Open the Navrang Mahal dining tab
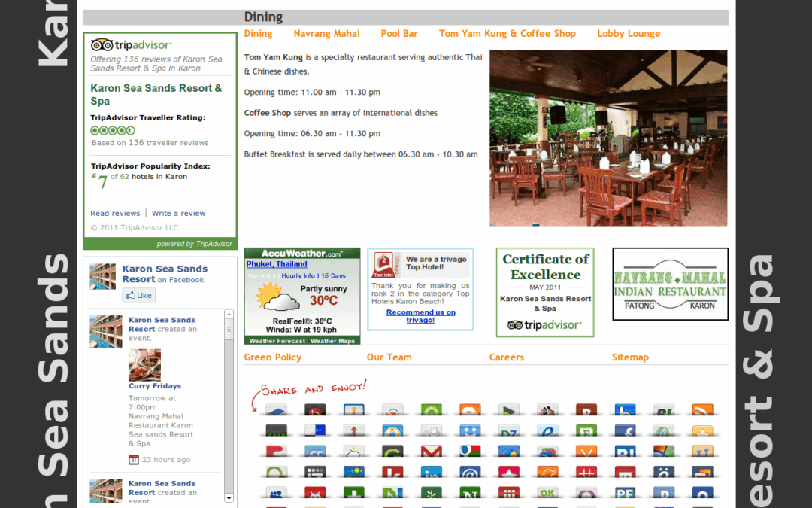The image size is (812, 508). point(326,34)
